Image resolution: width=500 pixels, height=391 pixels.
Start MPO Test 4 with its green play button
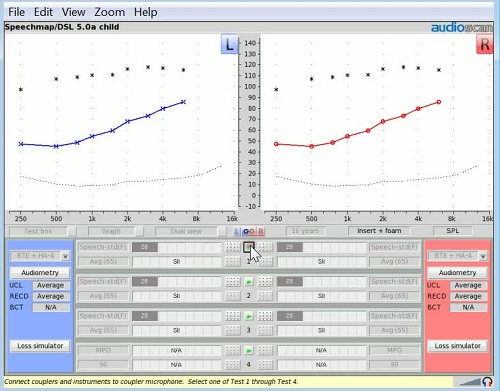[249, 350]
